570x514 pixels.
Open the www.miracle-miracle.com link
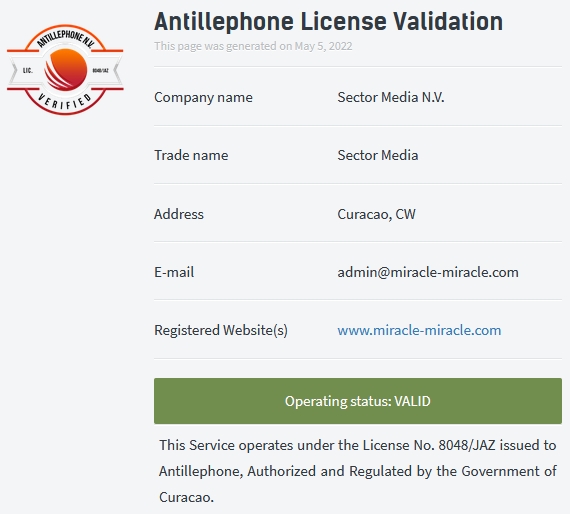point(419,330)
